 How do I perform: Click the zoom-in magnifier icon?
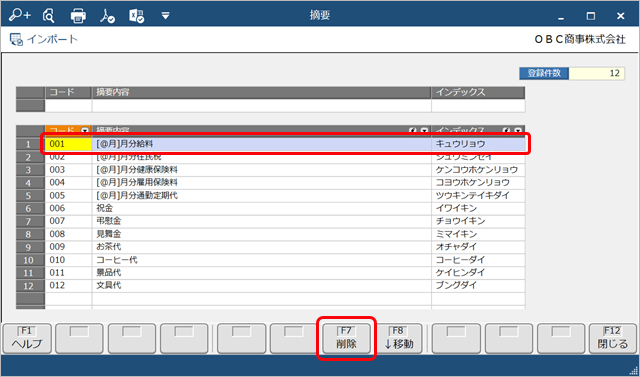point(19,16)
